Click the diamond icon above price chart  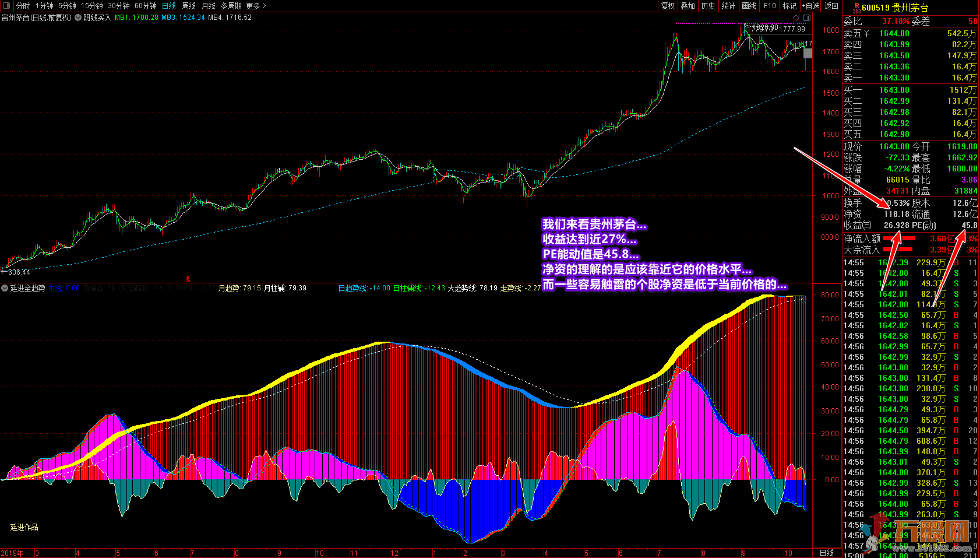coord(796,17)
